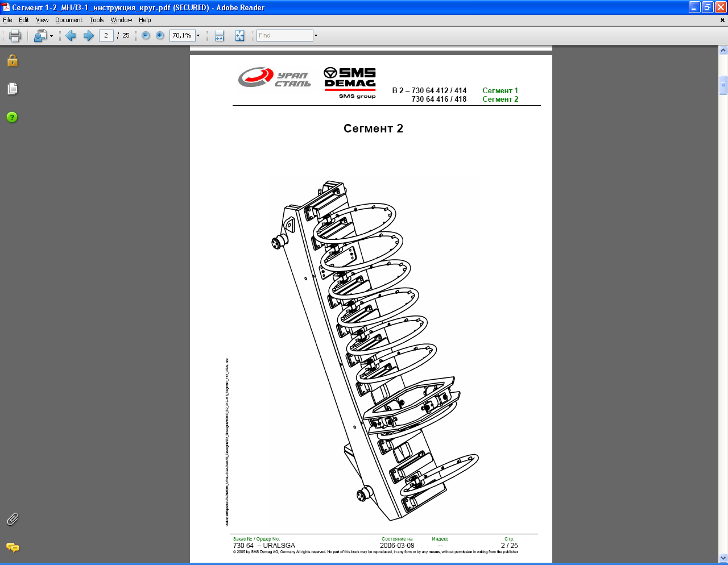Click the Print icon in toolbar

point(15,36)
